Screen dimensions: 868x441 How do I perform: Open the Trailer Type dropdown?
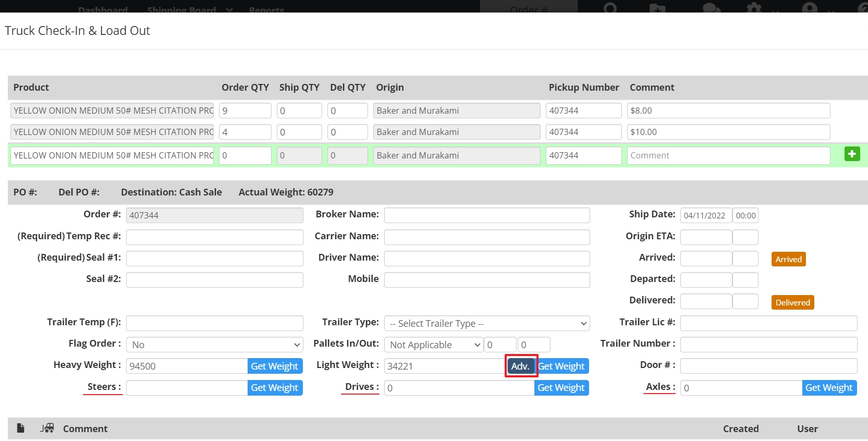pyautogui.click(x=486, y=323)
